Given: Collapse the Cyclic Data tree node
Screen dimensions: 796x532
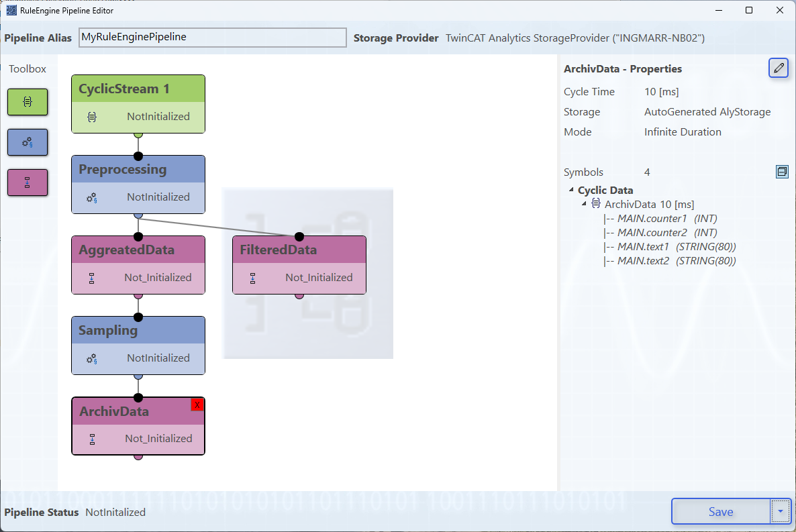Looking at the screenshot, I should click(571, 190).
